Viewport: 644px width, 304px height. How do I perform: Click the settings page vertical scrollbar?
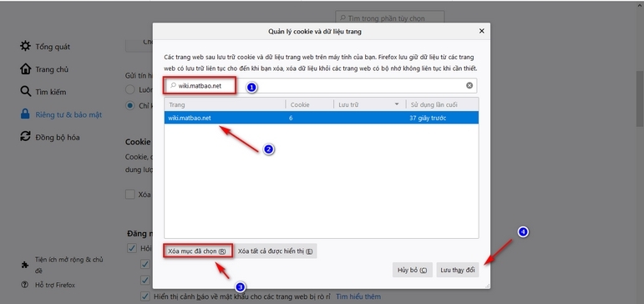640,99
